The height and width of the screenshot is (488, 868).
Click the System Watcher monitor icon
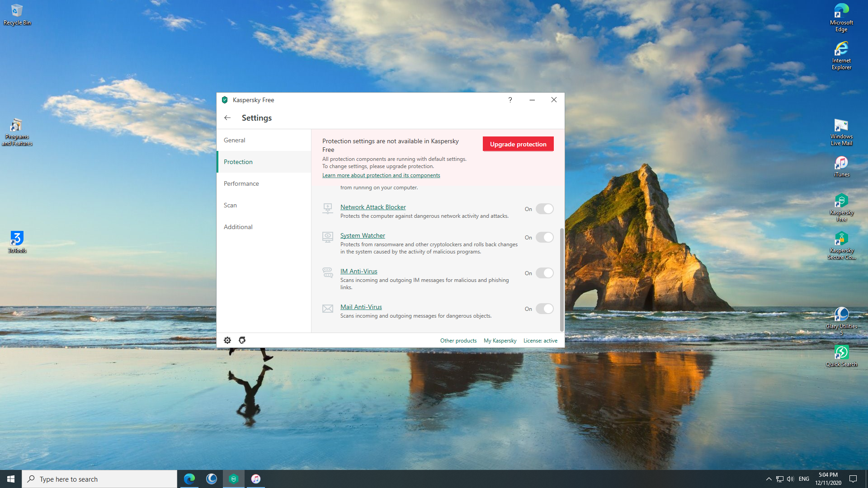328,237
